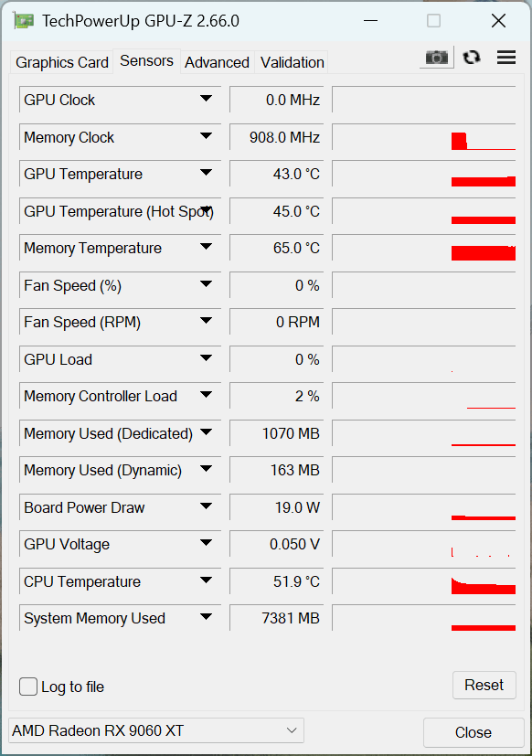Click the Close button at the bottom

473,732
